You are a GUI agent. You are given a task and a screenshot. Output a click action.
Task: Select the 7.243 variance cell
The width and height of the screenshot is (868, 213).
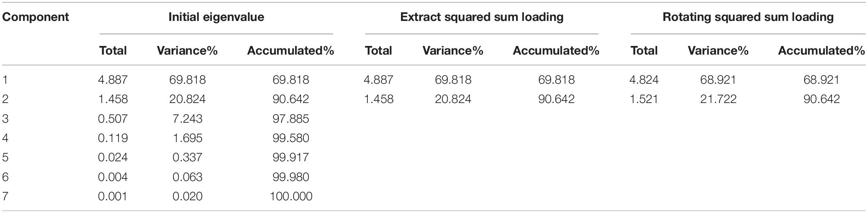[187, 119]
